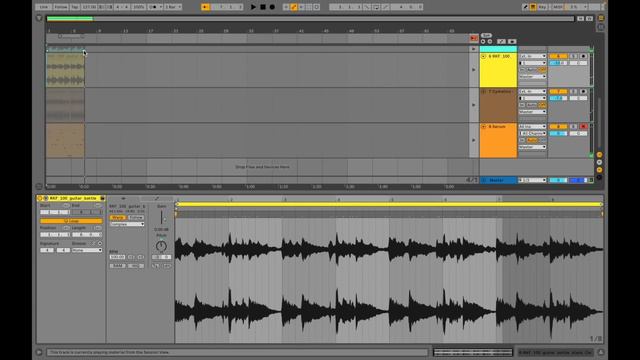Unfold the brown Cymatics track

click(x=484, y=91)
